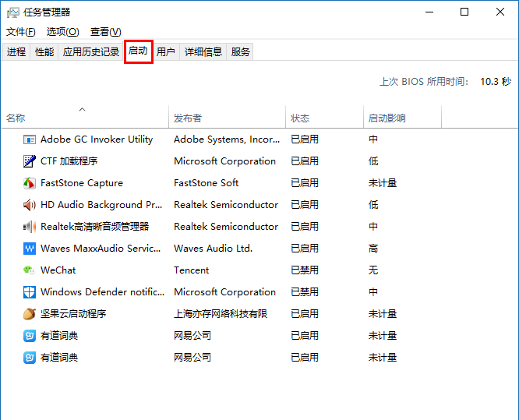This screenshot has width=519, height=420.
Task: Select the CTF 加载程序 entry
Action: coord(69,161)
